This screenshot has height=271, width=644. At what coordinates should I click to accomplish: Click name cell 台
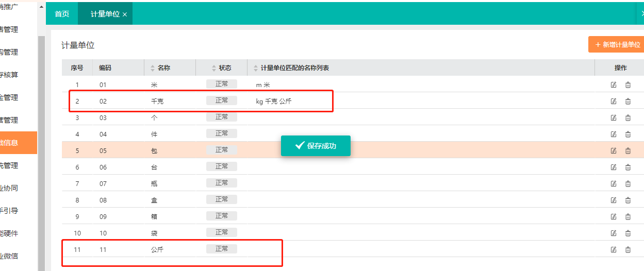click(154, 167)
